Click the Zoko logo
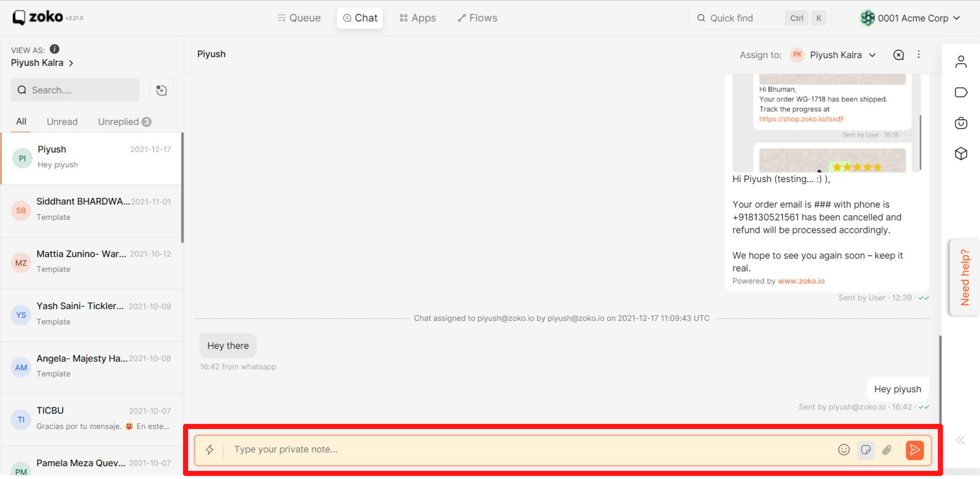 pyautogui.click(x=38, y=17)
